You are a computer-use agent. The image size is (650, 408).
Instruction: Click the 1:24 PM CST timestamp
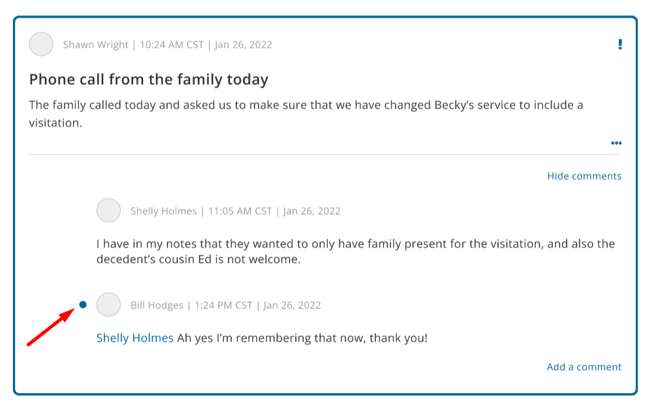(223, 305)
